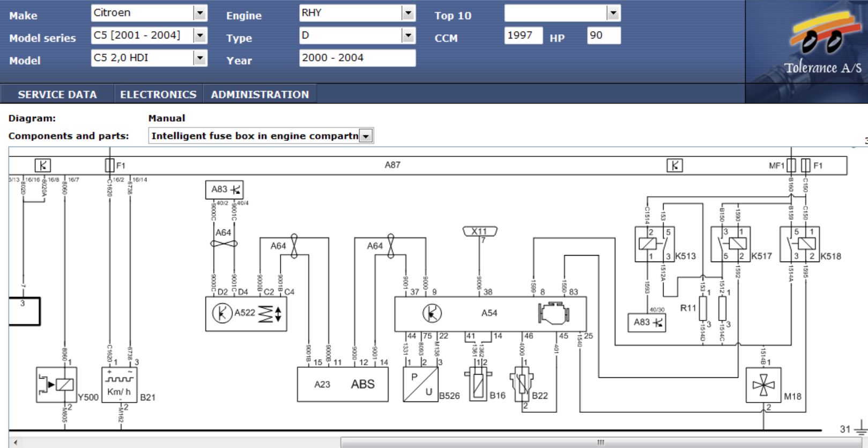Click the A64 bus symbol near pin C2

pos(294,246)
